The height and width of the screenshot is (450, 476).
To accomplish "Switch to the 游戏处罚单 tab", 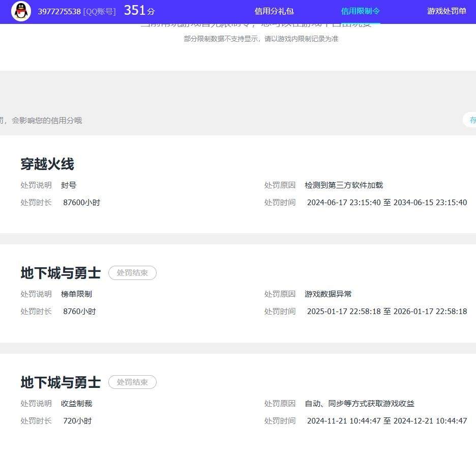I will pos(447,11).
